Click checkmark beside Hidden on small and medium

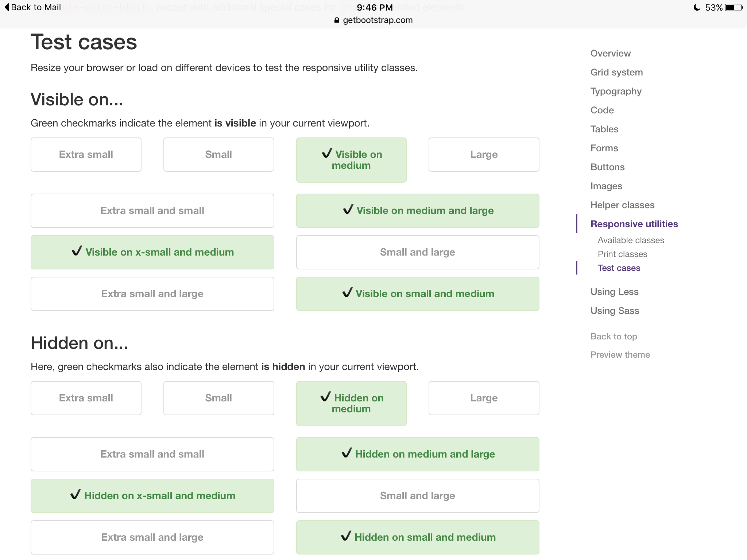346,536
